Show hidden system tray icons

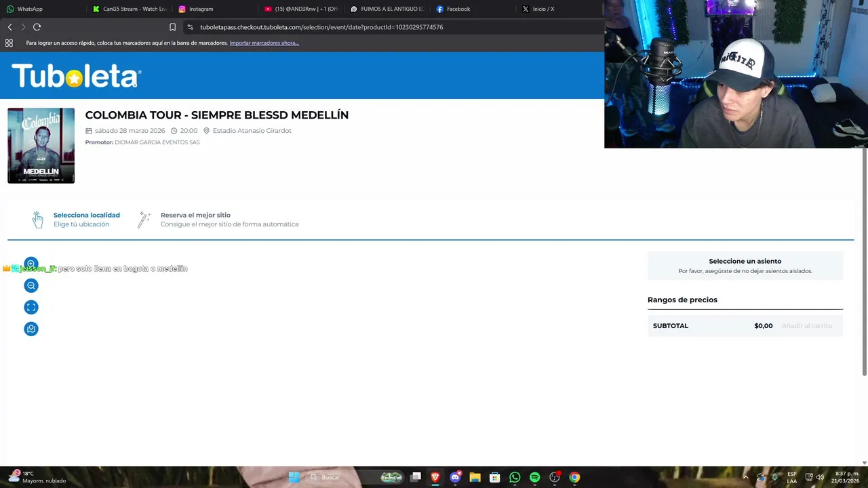746,477
